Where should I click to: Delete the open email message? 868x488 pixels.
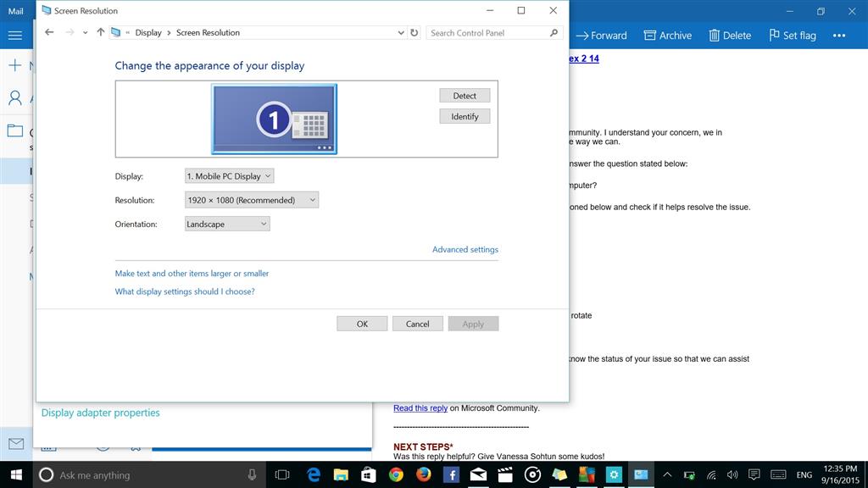click(x=730, y=36)
